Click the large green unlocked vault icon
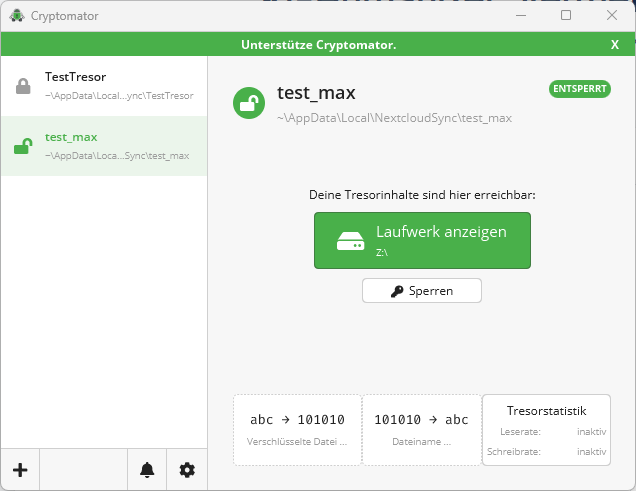636x491 pixels. pos(249,103)
